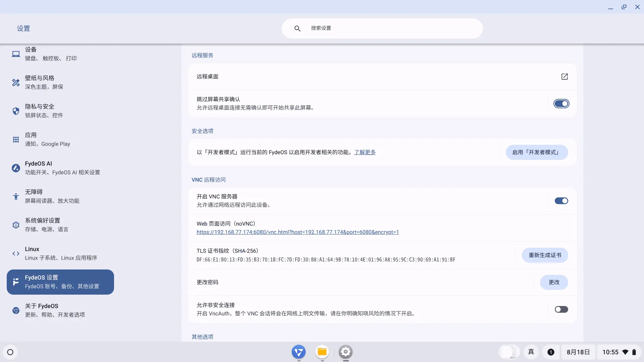Click the 设置 title text
This screenshot has width=644, height=362.
pos(23,28)
